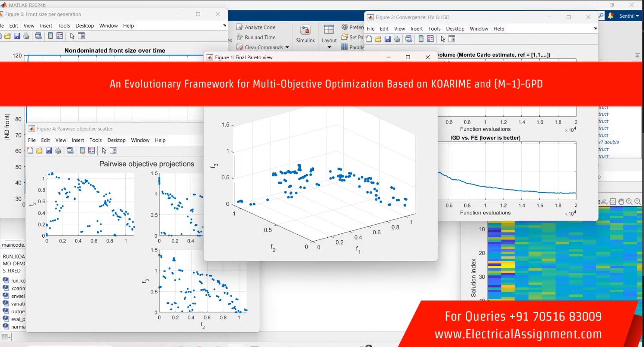Click New Figure icon in Figure 2 toolbar
Image resolution: width=644 pixels, height=347 pixels.
click(x=370, y=39)
